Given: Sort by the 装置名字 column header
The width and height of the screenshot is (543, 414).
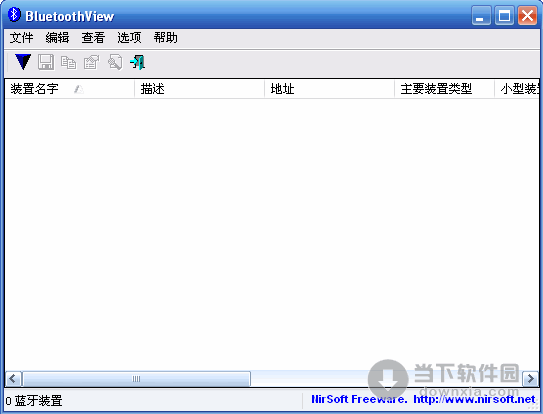Looking at the screenshot, I should click(70, 89).
